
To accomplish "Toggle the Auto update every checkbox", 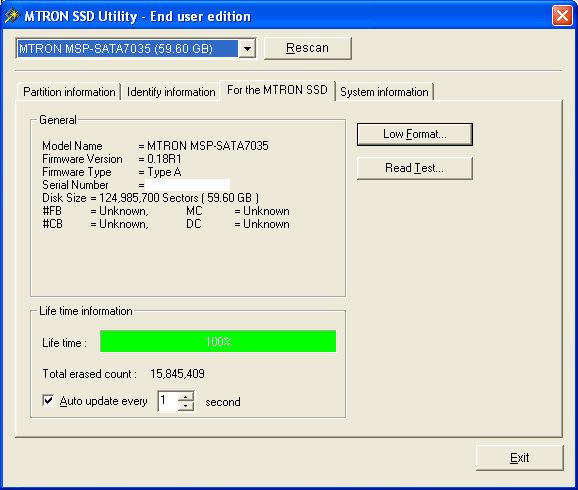I will click(x=48, y=400).
